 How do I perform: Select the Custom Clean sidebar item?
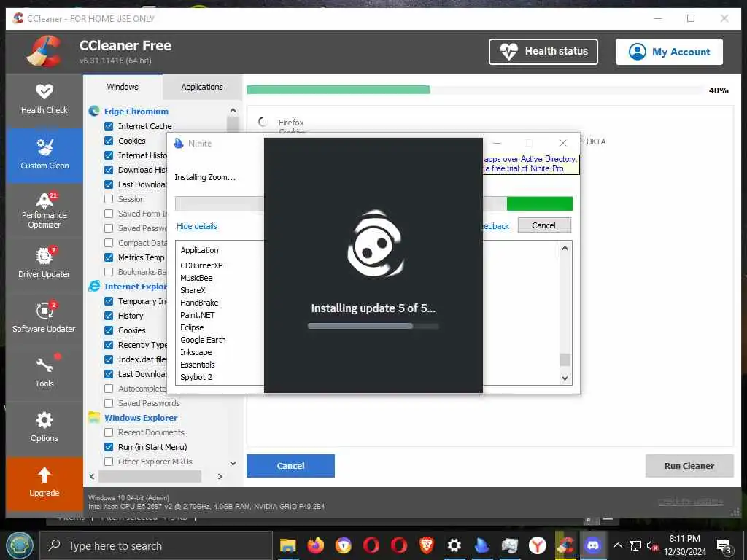click(x=44, y=155)
